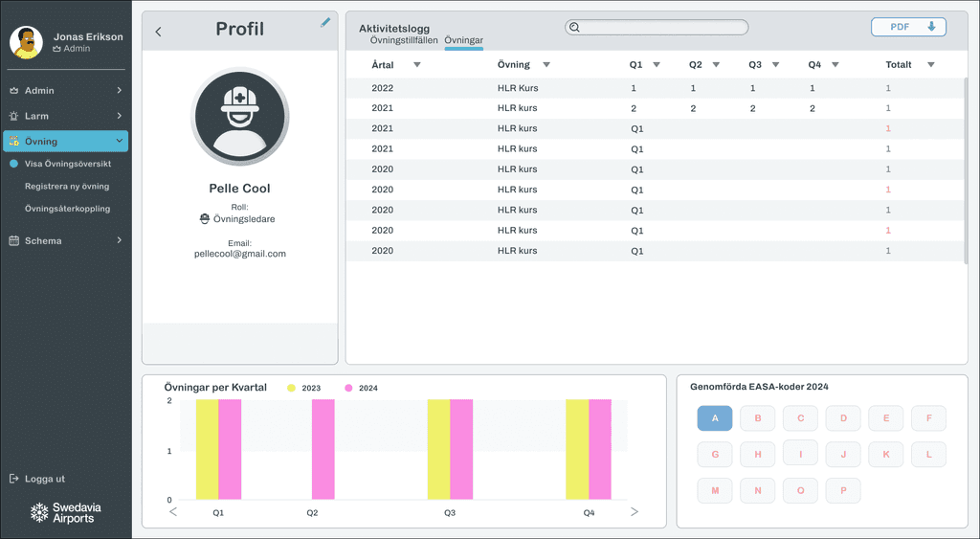This screenshot has height=539, width=980.
Task: Click the magnifier icon in search bar
Action: pyautogui.click(x=574, y=27)
